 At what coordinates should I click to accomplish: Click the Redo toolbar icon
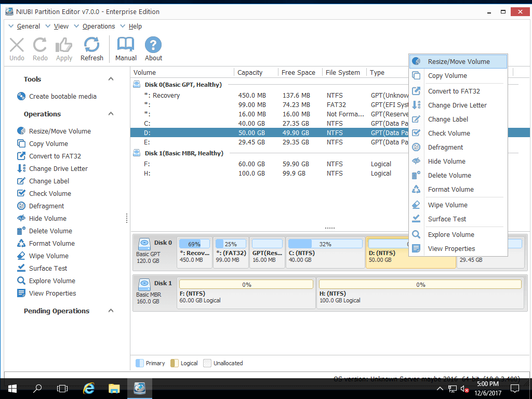click(39, 45)
